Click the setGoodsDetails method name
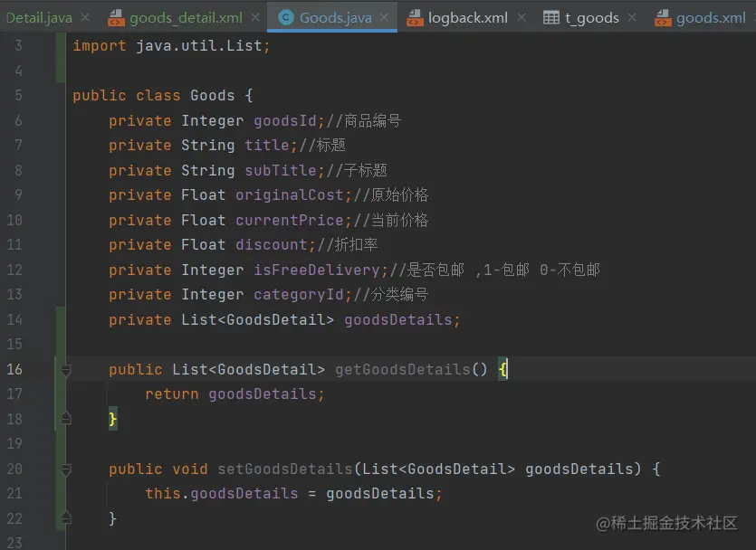 point(285,469)
